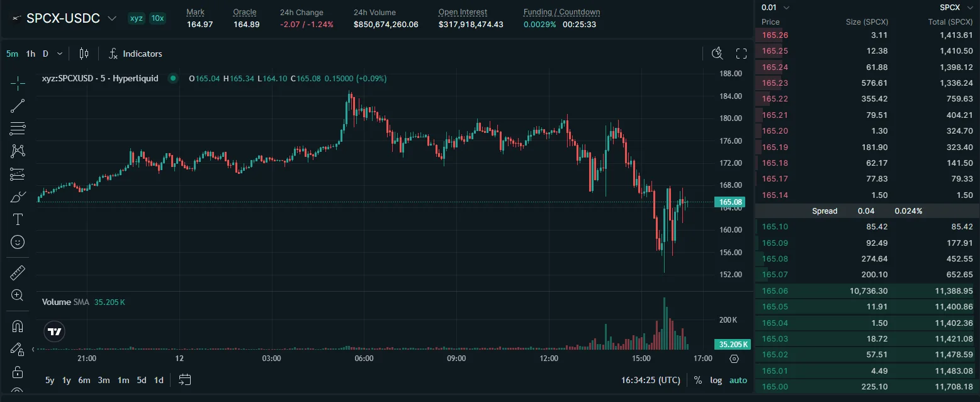Image resolution: width=980 pixels, height=402 pixels.
Task: Select ask price 165.14 in order book
Action: pos(775,195)
